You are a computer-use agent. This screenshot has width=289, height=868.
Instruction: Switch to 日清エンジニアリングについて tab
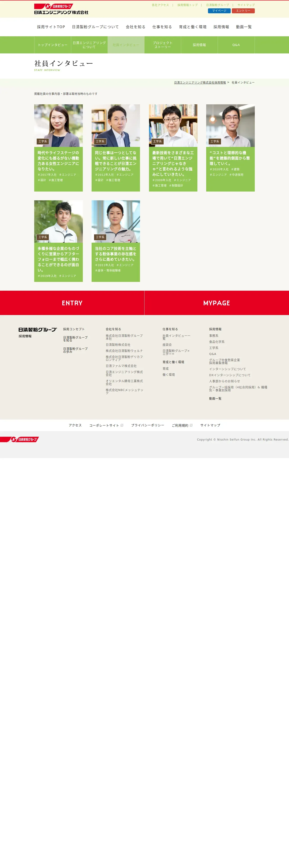coord(89,45)
